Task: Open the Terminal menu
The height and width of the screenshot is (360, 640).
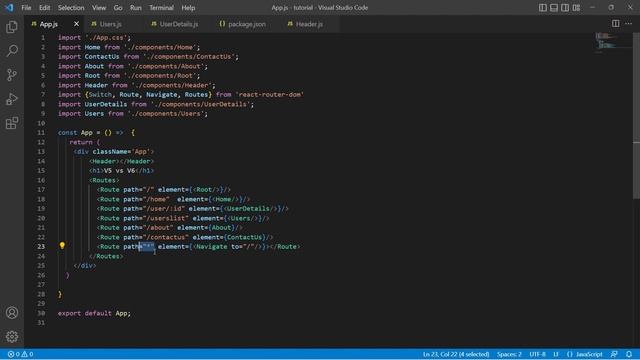Action: coord(161,8)
